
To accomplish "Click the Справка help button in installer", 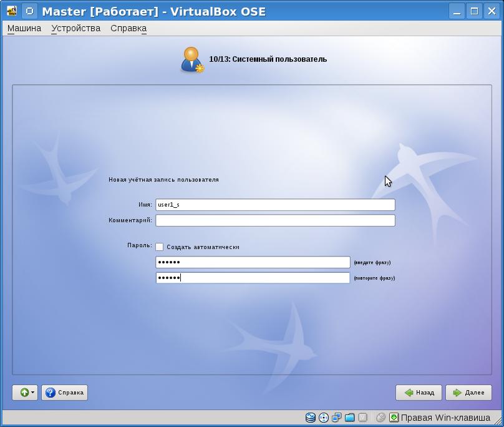I will point(65,393).
